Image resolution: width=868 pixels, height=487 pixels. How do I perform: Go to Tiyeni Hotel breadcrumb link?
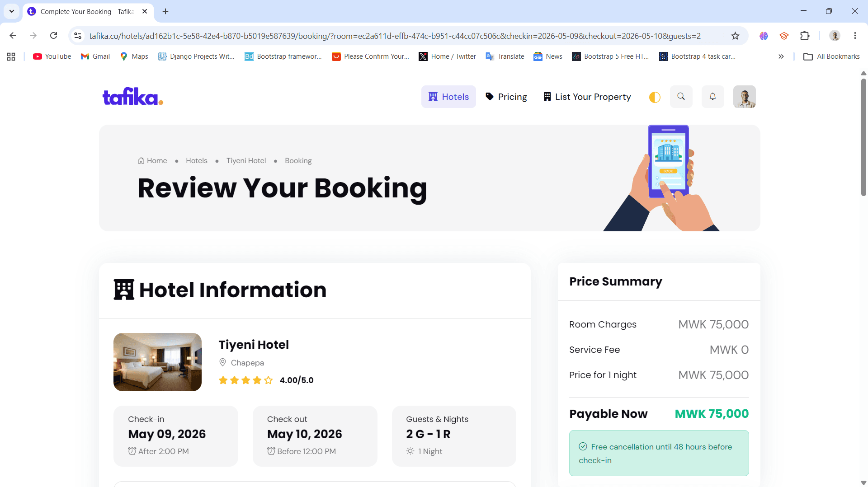[246, 161]
